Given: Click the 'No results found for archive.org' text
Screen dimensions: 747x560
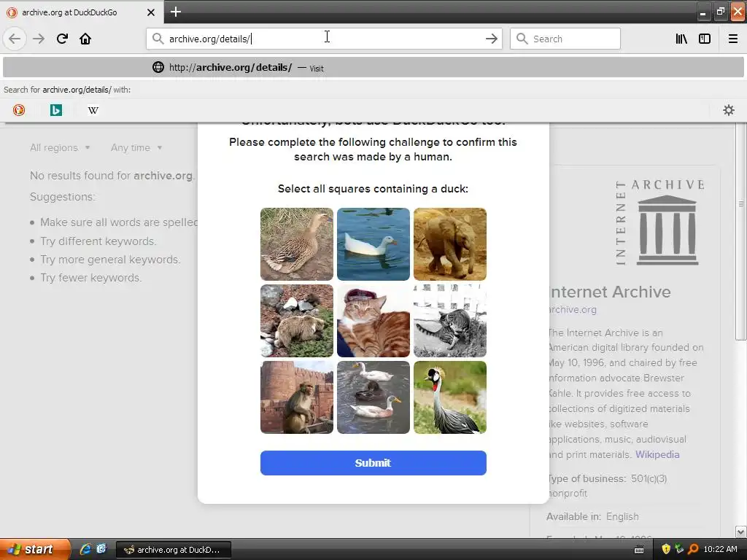Looking at the screenshot, I should (112, 176).
